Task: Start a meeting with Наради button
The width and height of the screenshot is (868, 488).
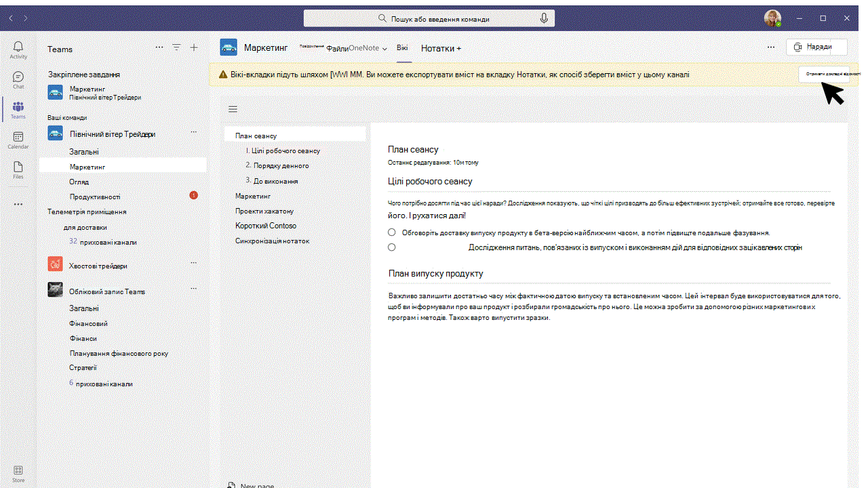Action: coord(817,47)
